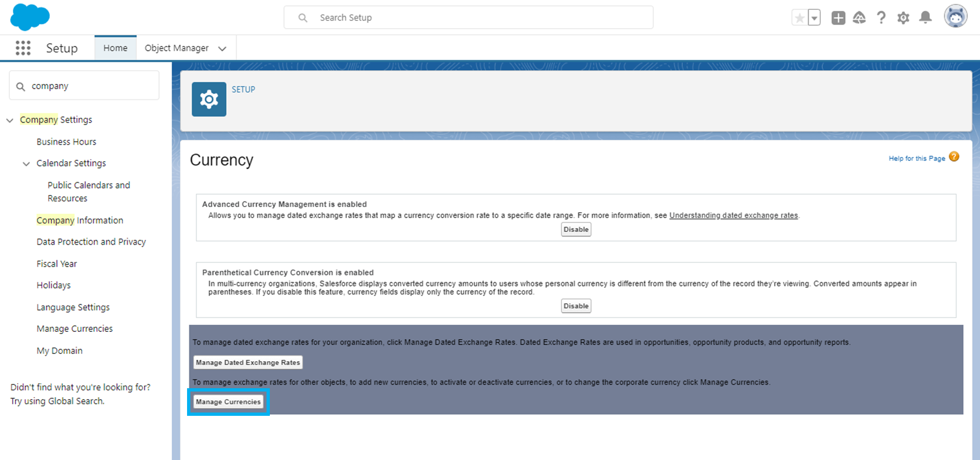
Task: Click the Quick Find box containing company
Action: pyautogui.click(x=84, y=86)
